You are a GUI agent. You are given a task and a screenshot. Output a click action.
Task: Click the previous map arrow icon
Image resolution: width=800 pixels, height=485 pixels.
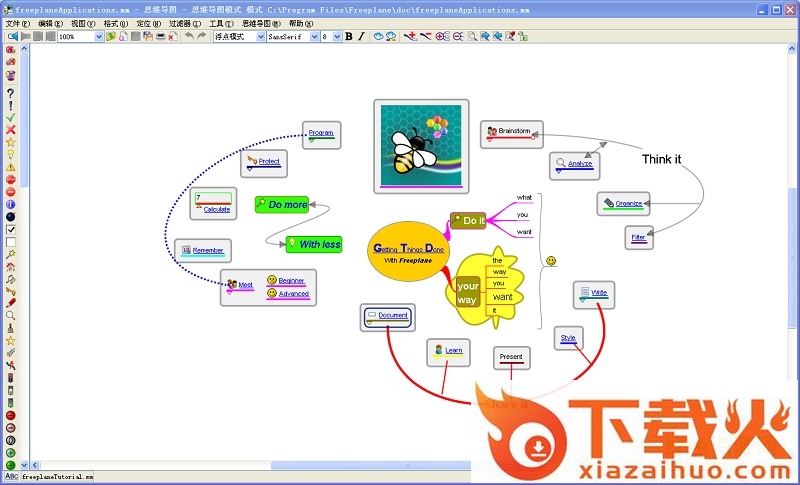pyautogui.click(x=12, y=36)
